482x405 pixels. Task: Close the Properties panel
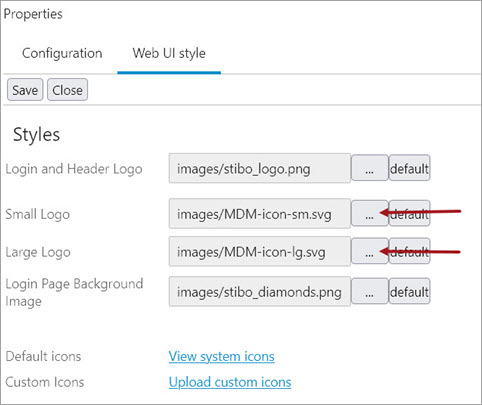[67, 90]
